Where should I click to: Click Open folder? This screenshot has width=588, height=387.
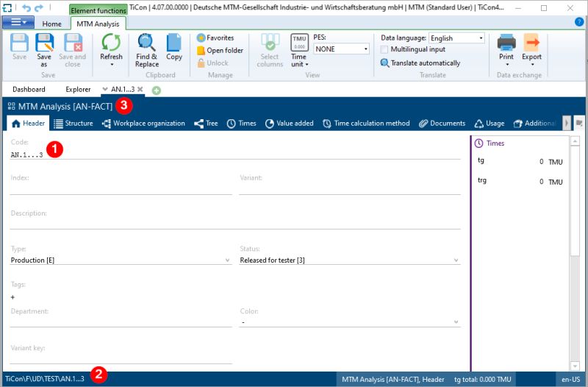220,50
